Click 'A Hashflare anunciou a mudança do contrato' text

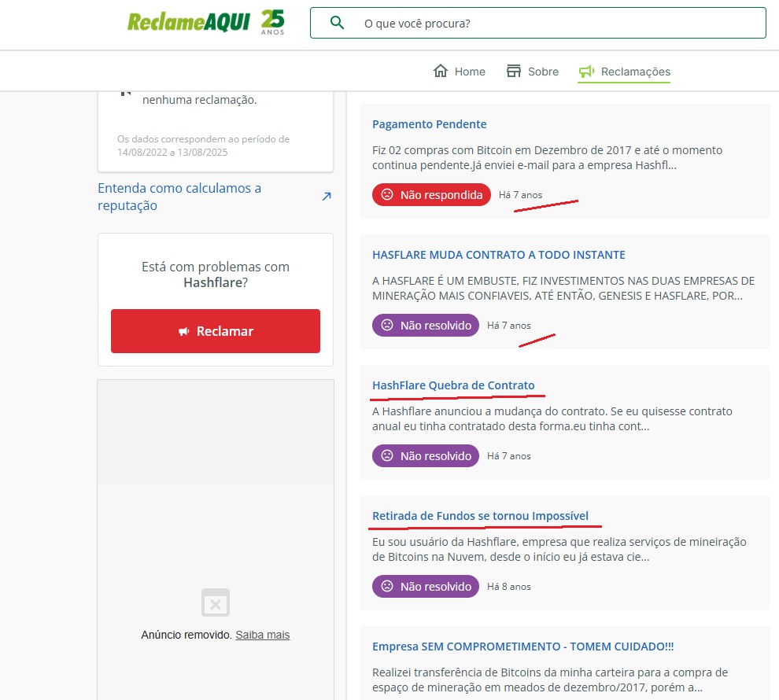(x=552, y=418)
